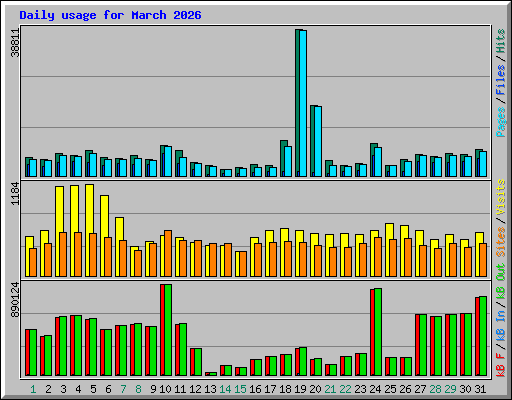
Task: Click green day label 28 on x-axis
Action: [x=435, y=389]
